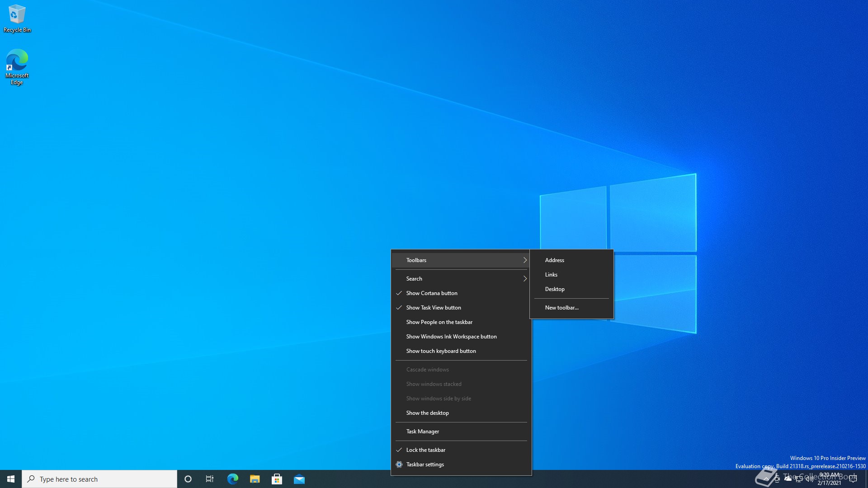Open the Cortana circle button in the taskbar
The height and width of the screenshot is (488, 868).
pos(188,479)
